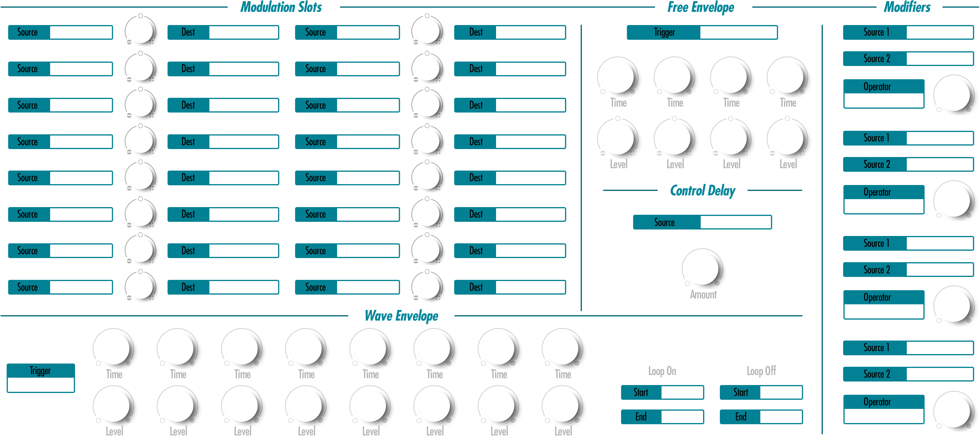Open the Loop On Start field

662,392
